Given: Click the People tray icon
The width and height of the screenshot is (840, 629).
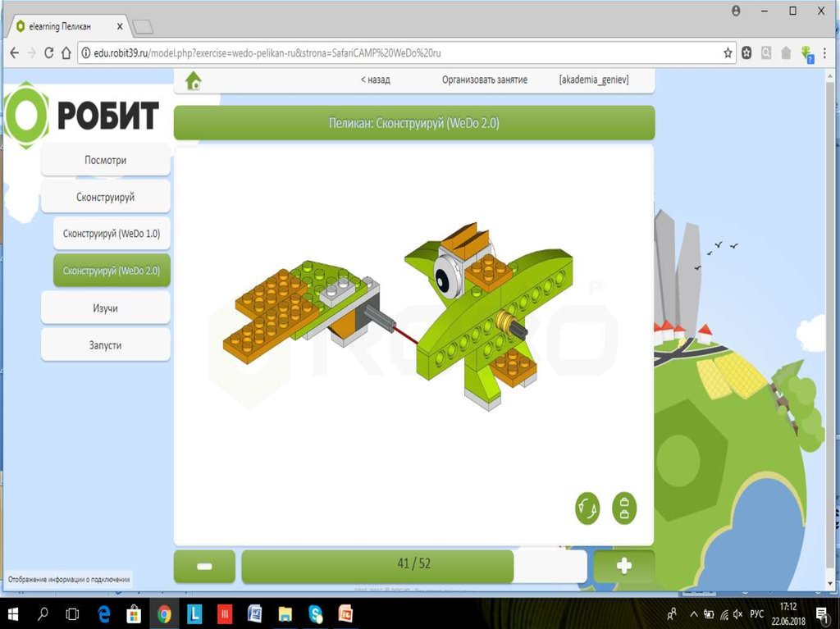Looking at the screenshot, I should [x=671, y=614].
